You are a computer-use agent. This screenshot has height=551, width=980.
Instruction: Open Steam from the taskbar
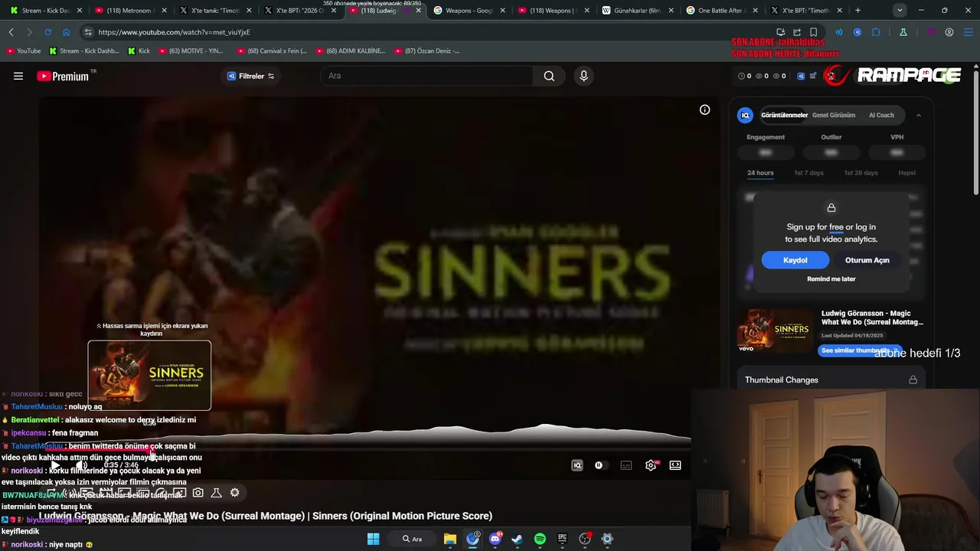[x=517, y=539]
